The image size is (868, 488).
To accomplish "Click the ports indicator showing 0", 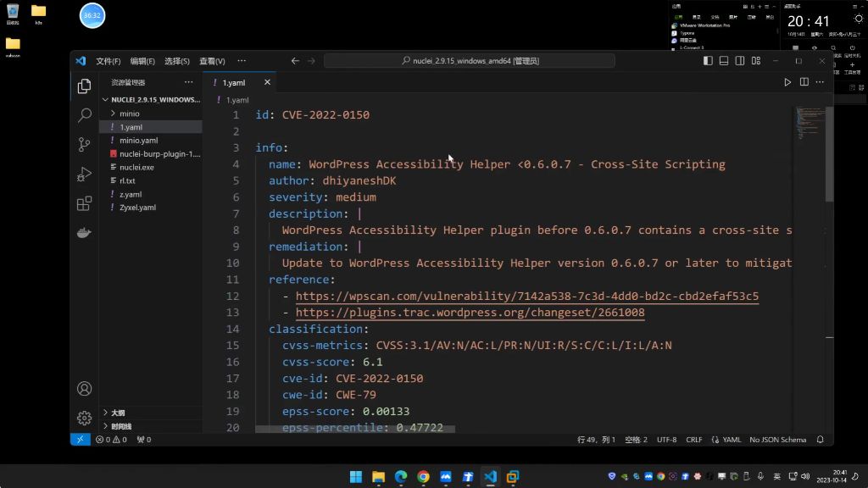I will pos(144,440).
